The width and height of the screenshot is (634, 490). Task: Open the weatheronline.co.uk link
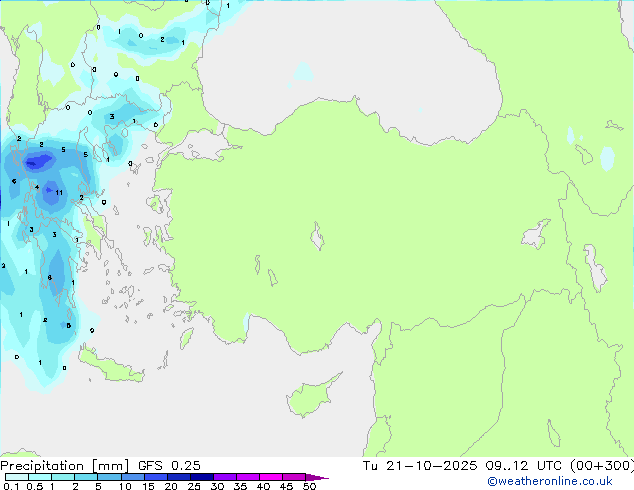[x=550, y=481]
